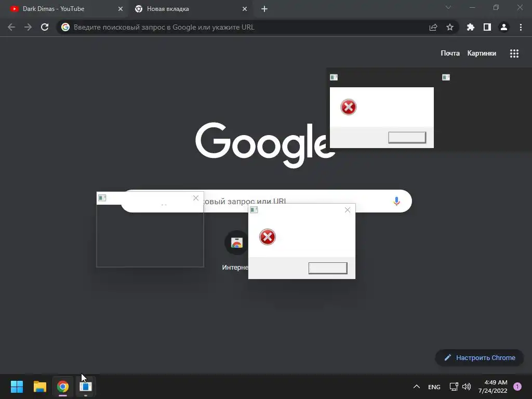Open network settings tray icon
Image resolution: width=532 pixels, height=399 pixels.
click(454, 387)
